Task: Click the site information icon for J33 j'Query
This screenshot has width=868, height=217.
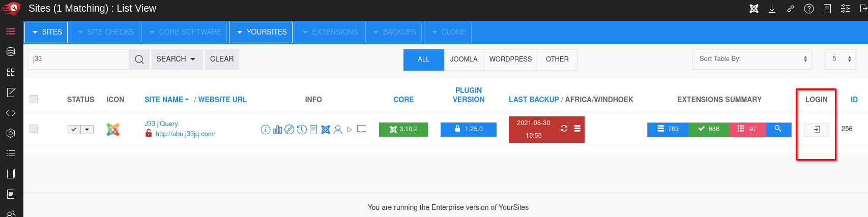Action: (x=266, y=130)
